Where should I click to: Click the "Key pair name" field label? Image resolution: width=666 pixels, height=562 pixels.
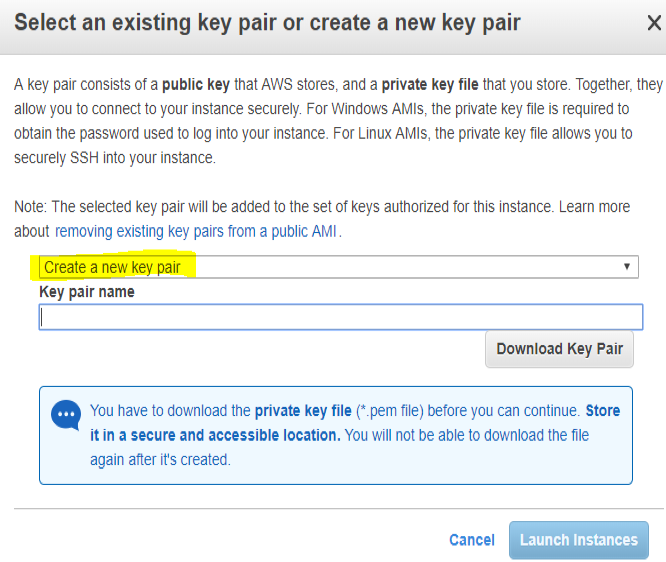tap(87, 292)
